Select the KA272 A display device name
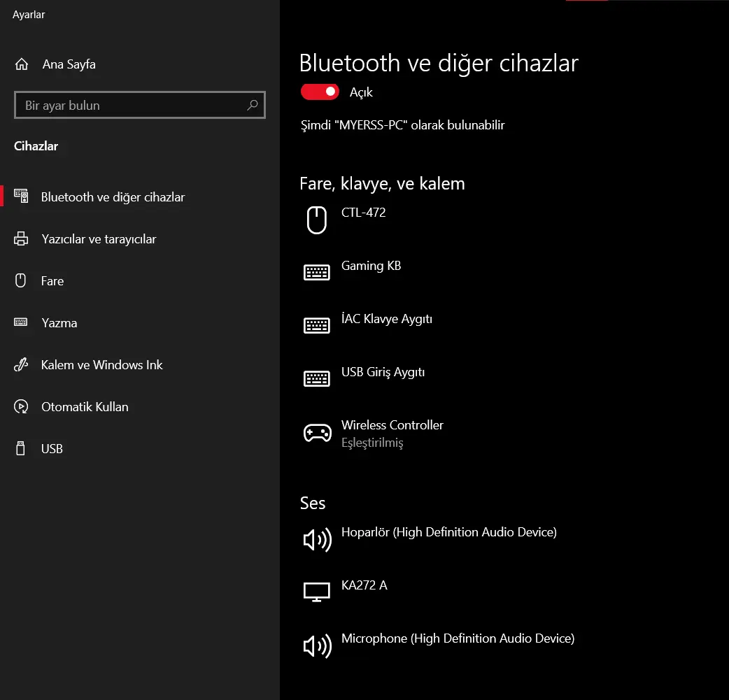729x700 pixels. [364, 585]
